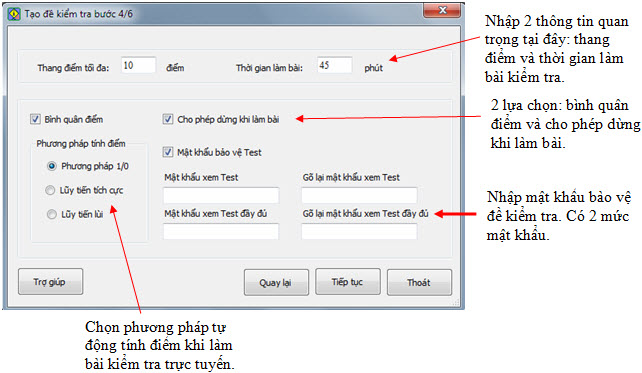Pick the Lũy tiến lùi radio option
The width and height of the screenshot is (642, 373).
(52, 214)
